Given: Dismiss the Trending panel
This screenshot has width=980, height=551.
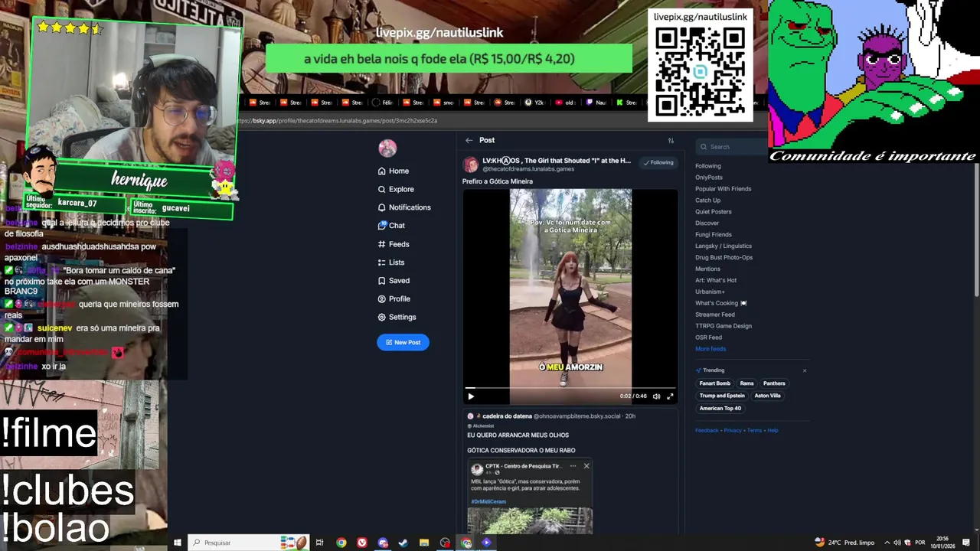Looking at the screenshot, I should click(804, 370).
